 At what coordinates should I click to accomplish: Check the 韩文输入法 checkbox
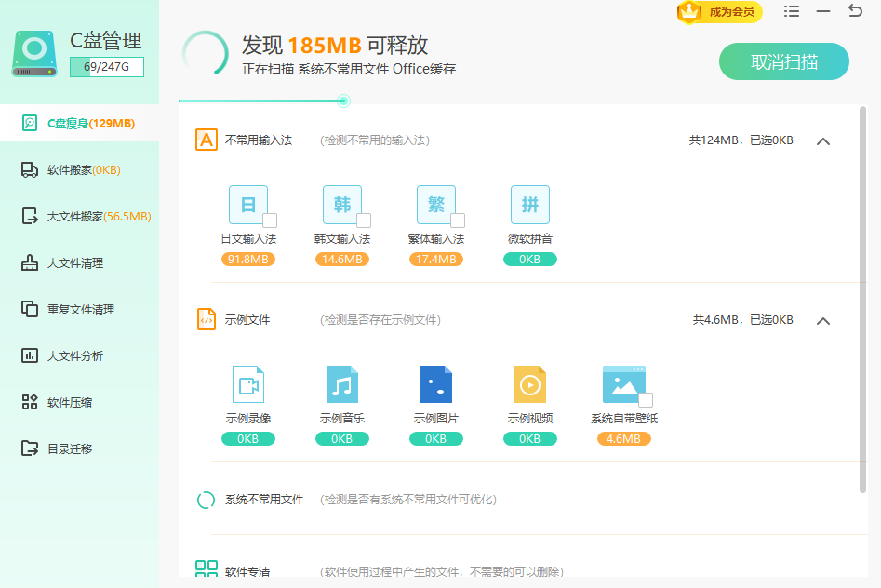click(364, 220)
